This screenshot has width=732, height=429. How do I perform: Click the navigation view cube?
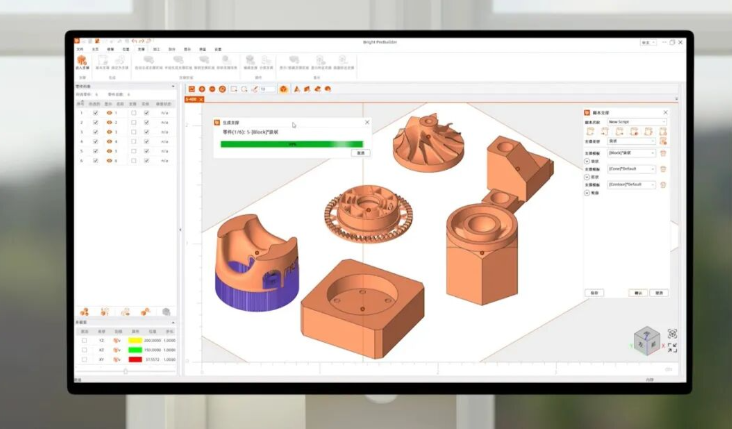pyautogui.click(x=647, y=341)
